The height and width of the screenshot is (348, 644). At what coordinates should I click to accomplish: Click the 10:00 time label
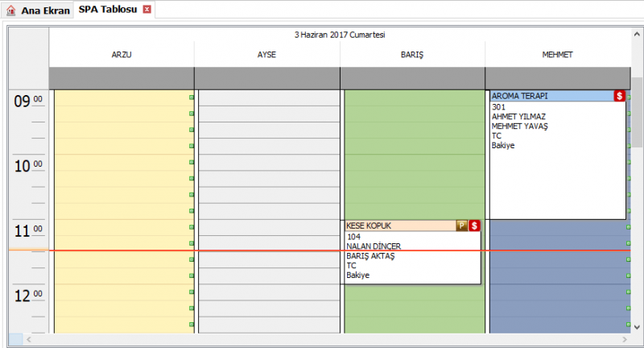28,166
